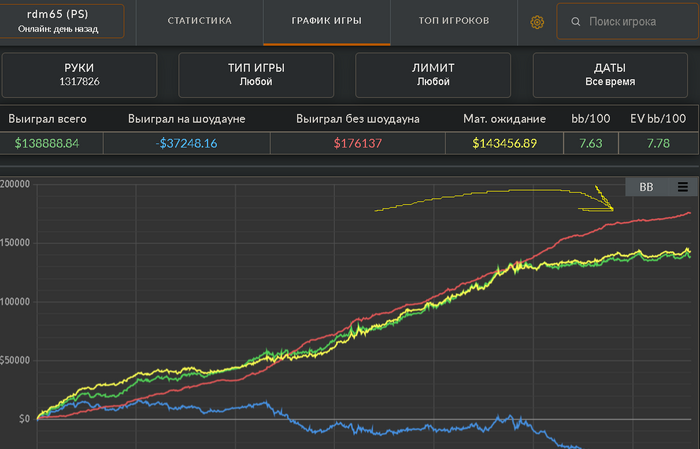Open the ТОП ИГРОКОВ tab
700x449 pixels.
(x=454, y=21)
